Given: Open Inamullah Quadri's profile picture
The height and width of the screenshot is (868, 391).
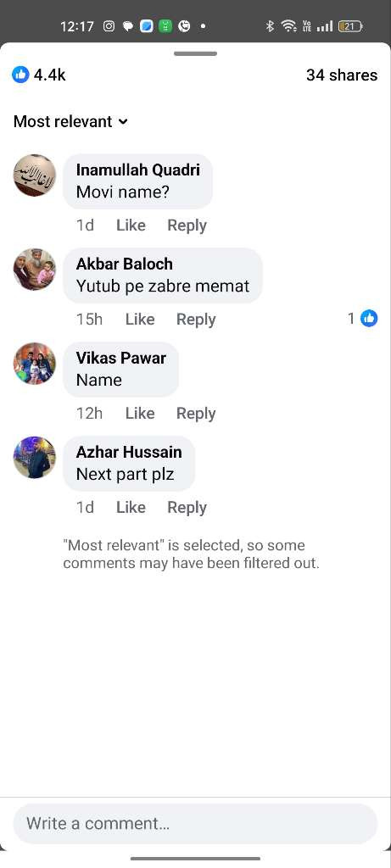Looking at the screenshot, I should [x=34, y=175].
